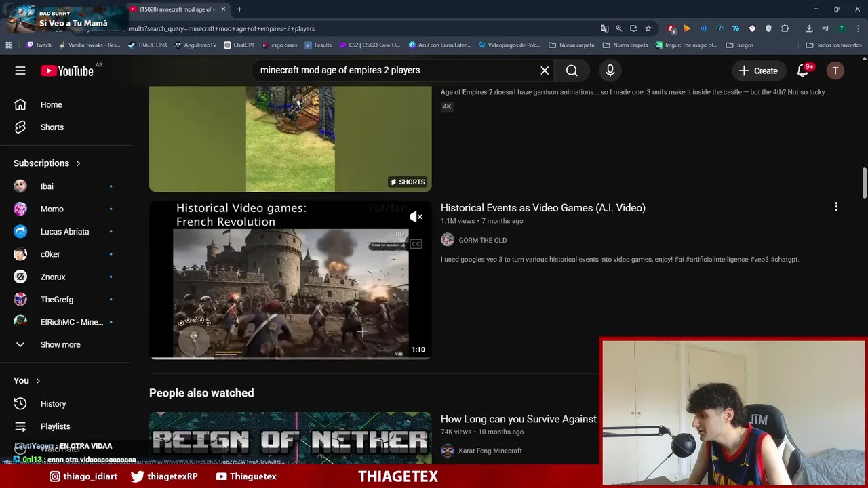Open the AngulismoTV bookmark
The height and width of the screenshot is (488, 868).
tap(196, 45)
